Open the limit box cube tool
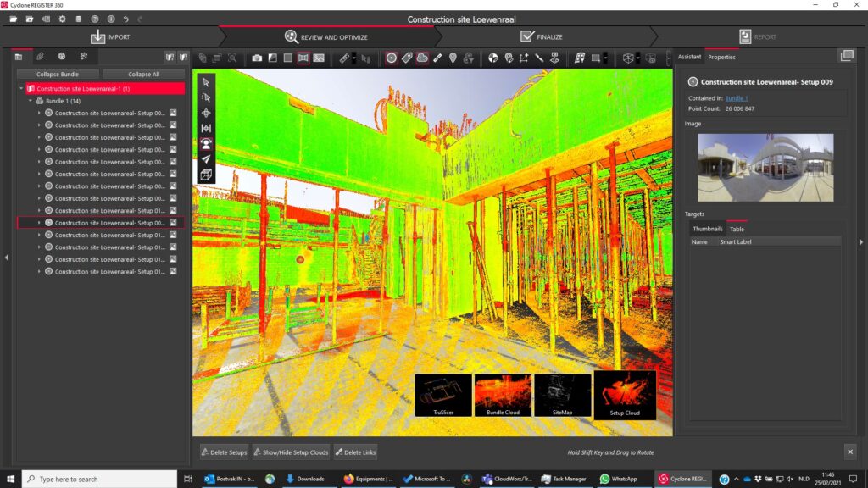This screenshot has height=488, width=868. [206, 175]
